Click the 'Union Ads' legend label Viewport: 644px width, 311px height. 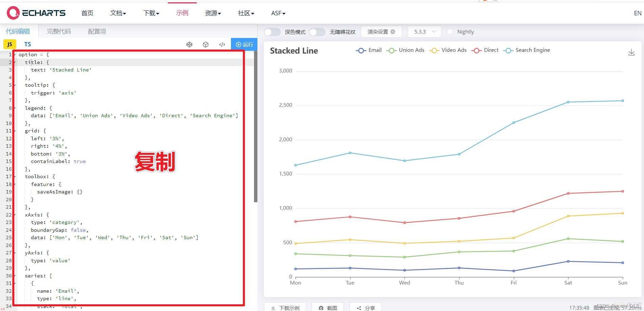pos(411,50)
